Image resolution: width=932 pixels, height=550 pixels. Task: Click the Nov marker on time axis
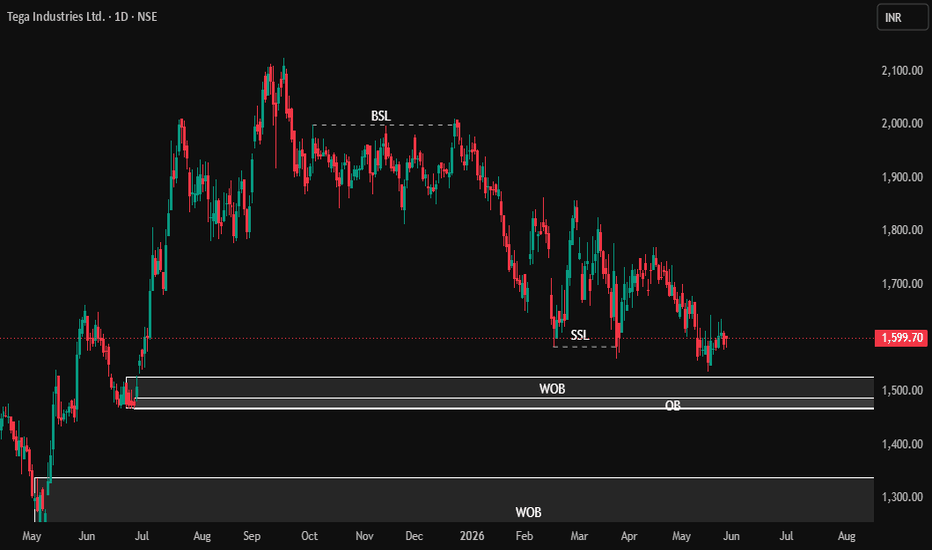(364, 536)
